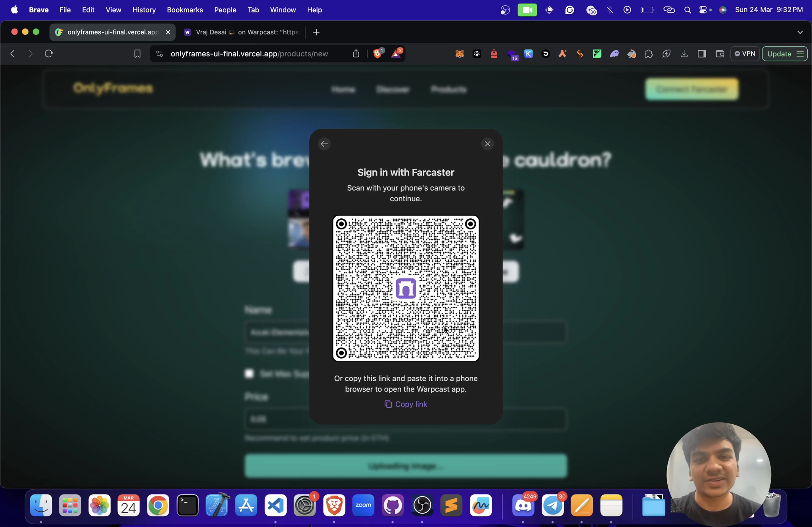Click the Grammarly menu bar icon

pyautogui.click(x=569, y=10)
